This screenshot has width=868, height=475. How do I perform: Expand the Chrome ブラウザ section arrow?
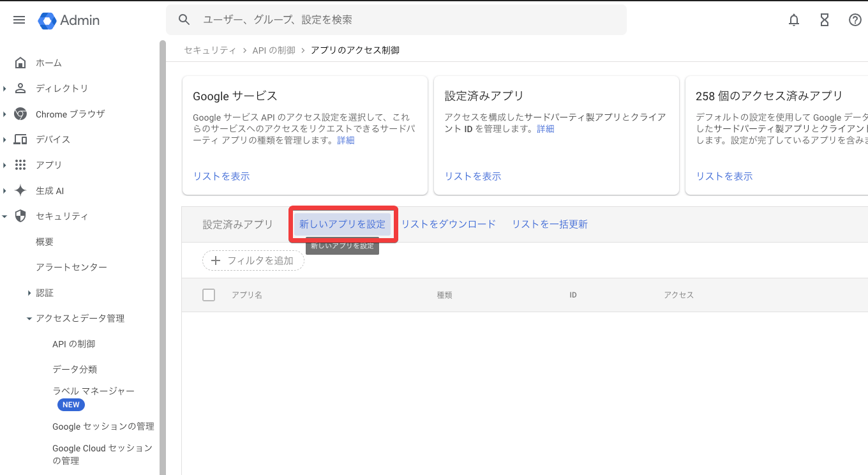coord(4,114)
